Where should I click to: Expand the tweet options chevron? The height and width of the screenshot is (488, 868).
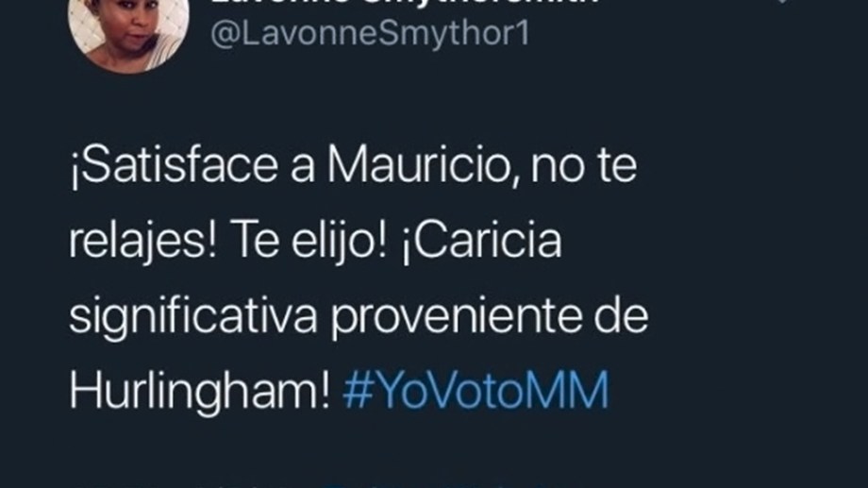tap(782, 2)
